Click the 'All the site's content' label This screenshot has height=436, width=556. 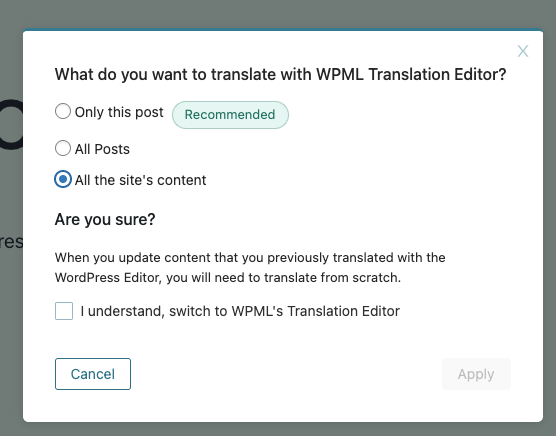(140, 180)
